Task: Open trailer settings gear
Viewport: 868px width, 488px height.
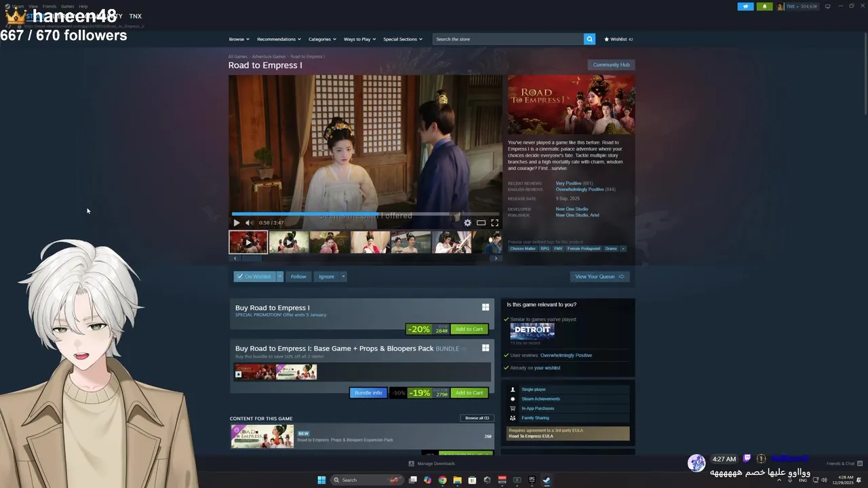Action: click(x=467, y=222)
